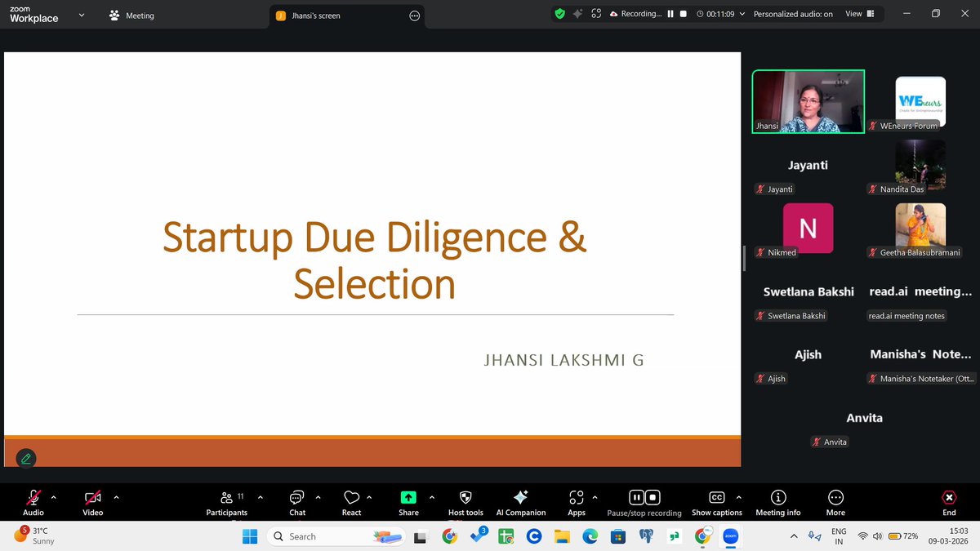Show hidden system tray icons
Image resolution: width=980 pixels, height=551 pixels.
795,536
